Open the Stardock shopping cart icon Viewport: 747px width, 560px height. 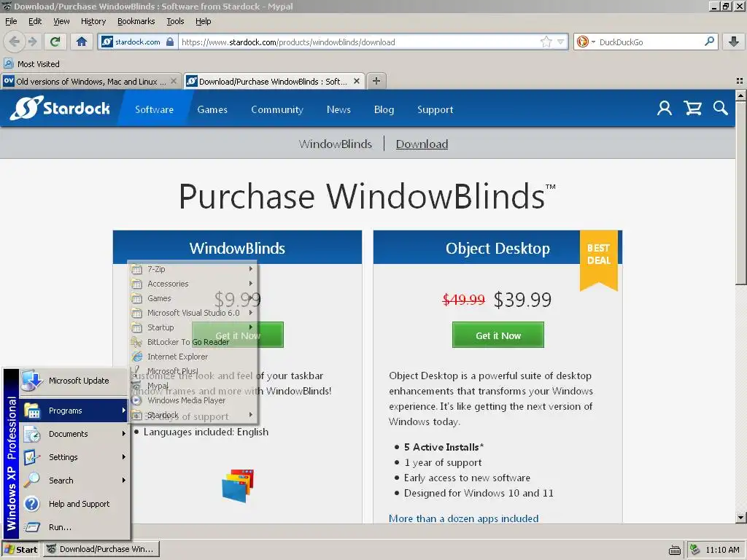[x=693, y=108]
